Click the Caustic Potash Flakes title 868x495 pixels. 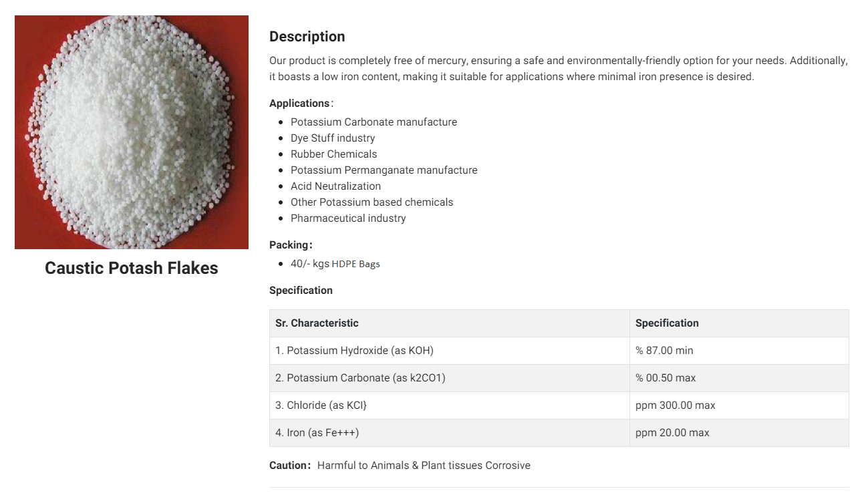132,268
